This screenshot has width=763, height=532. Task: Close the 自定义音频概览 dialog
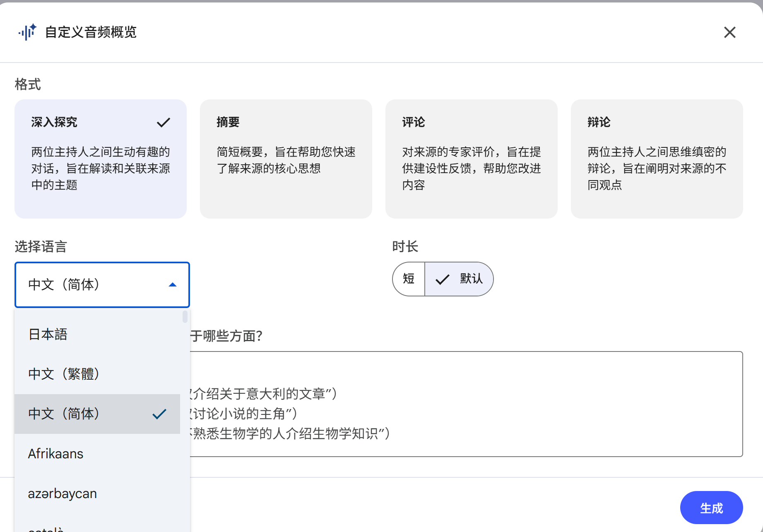point(730,32)
